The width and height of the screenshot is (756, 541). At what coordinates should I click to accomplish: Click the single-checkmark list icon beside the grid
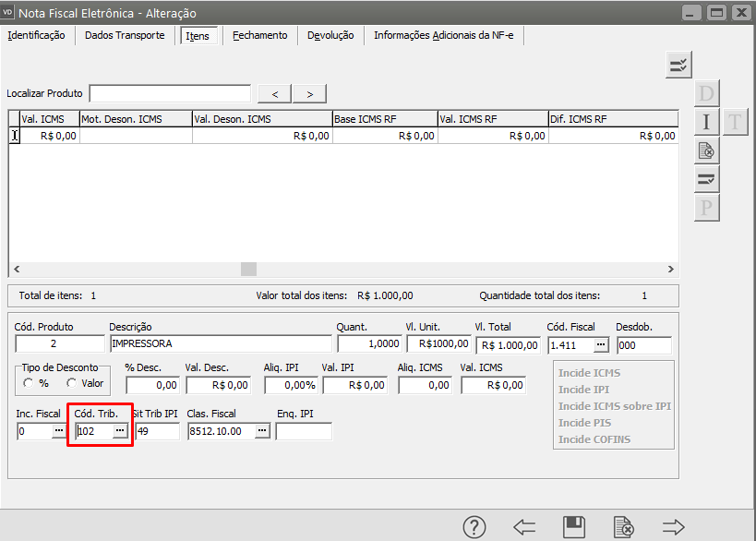(x=707, y=178)
